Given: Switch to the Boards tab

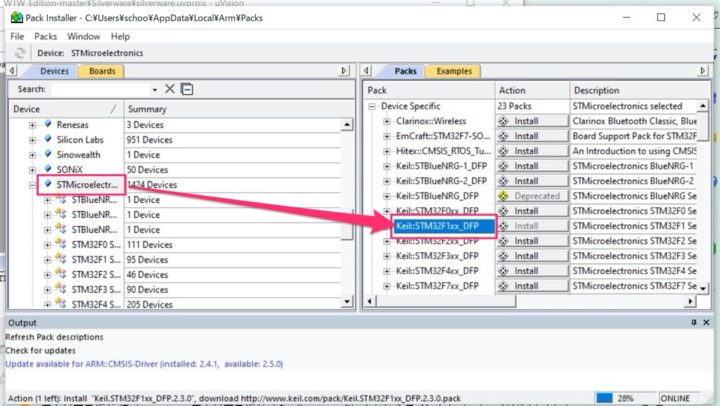Looking at the screenshot, I should pos(102,71).
